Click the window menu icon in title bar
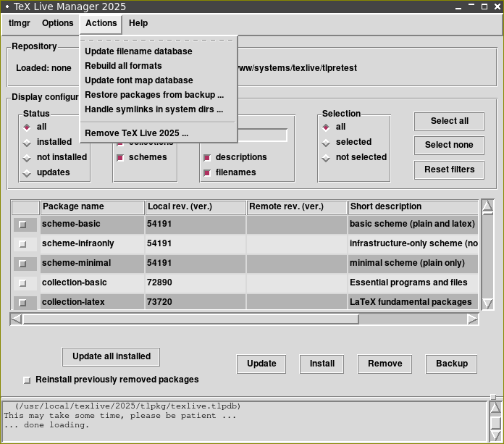 [x=7, y=7]
